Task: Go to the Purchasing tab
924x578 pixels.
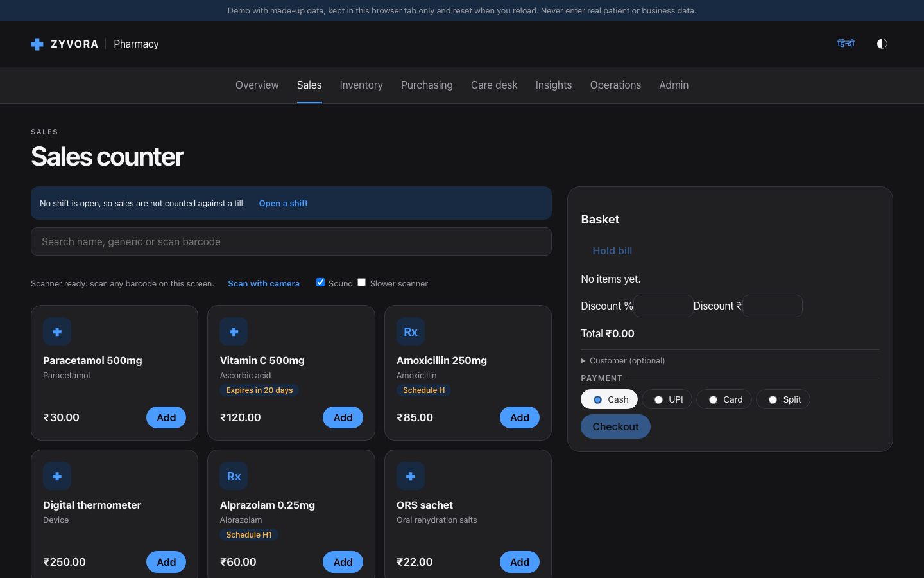Action: coord(427,85)
